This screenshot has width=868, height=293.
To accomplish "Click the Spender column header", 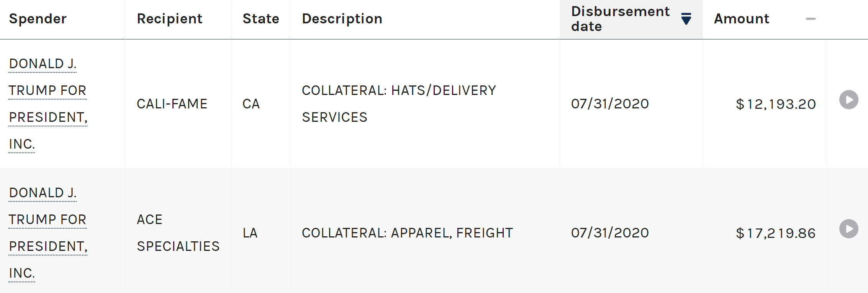I will coord(38,19).
